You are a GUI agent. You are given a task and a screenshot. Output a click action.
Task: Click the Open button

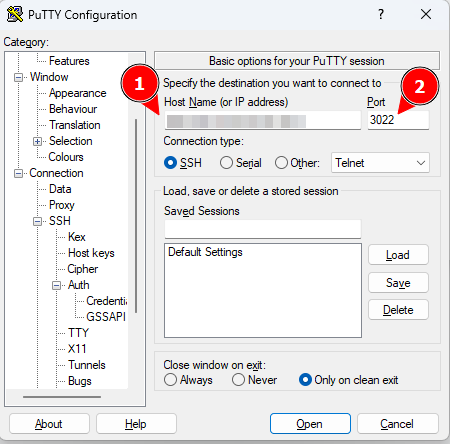310,424
